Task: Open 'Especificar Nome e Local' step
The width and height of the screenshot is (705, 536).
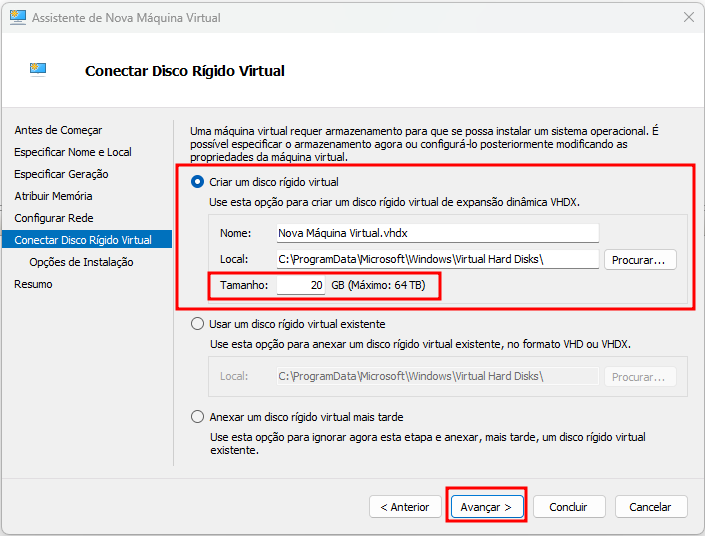Action: 73,152
